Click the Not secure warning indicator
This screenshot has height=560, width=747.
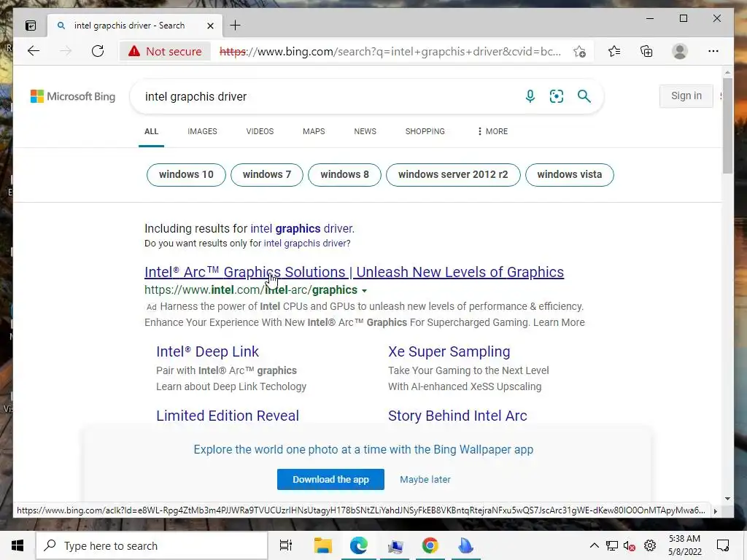point(166,52)
